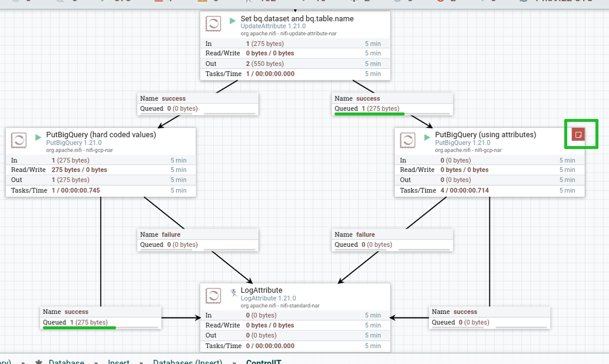Click 'UpdateAttribute 1.21.0' type label
This screenshot has height=364, width=609.
click(273, 26)
